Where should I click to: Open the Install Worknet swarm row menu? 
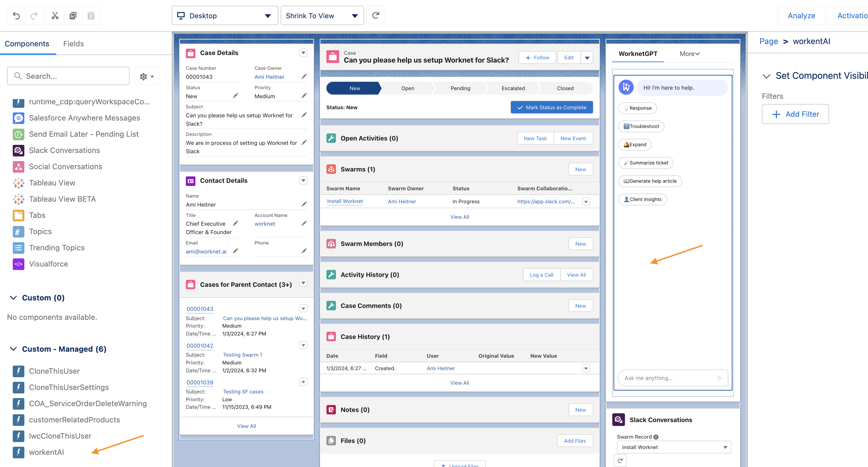(586, 202)
